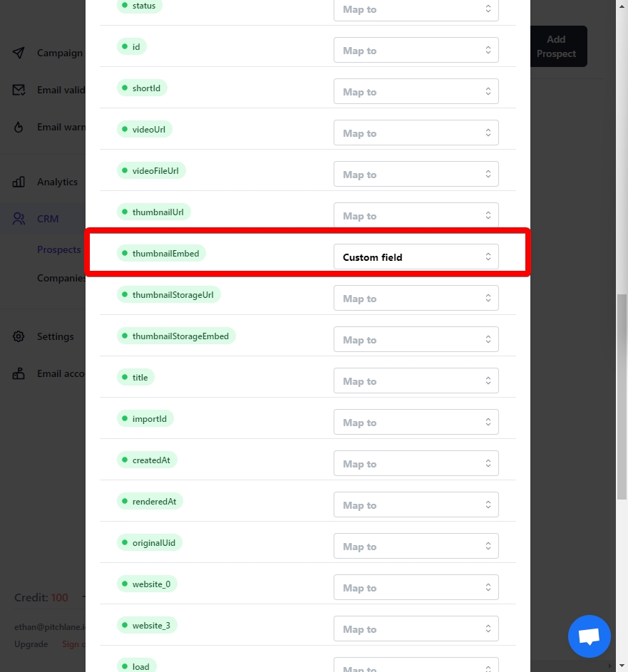The width and height of the screenshot is (628, 672).
Task: Choose mapping for thumbnailStorageUrl row
Action: click(416, 299)
